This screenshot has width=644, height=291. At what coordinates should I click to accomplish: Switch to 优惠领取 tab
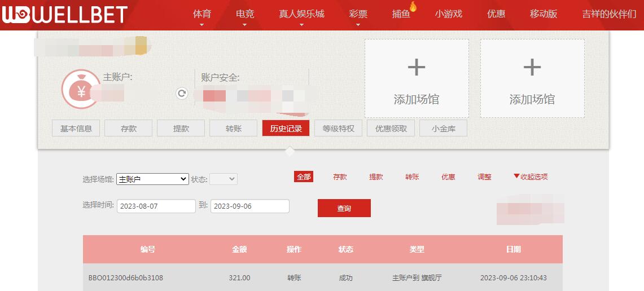[x=391, y=129]
